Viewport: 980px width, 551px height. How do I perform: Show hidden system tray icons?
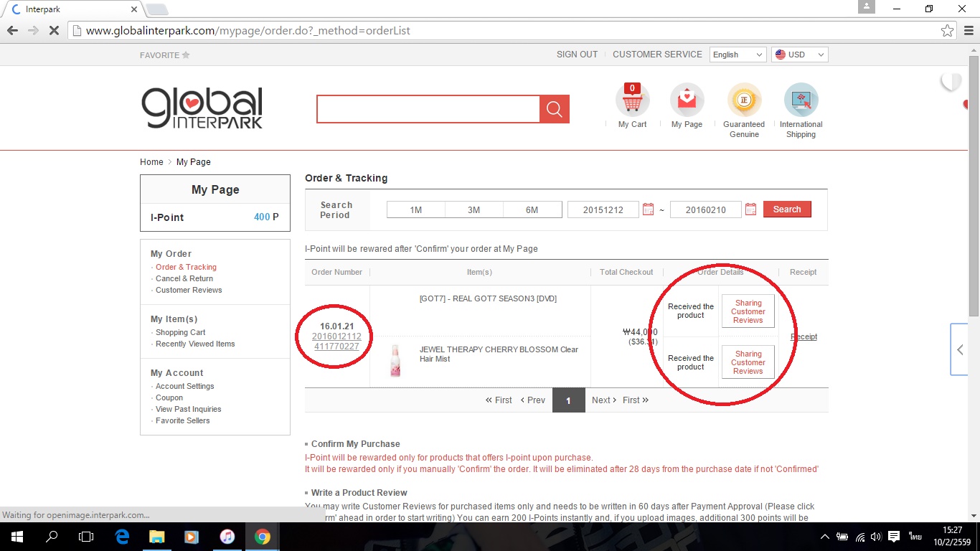(825, 537)
